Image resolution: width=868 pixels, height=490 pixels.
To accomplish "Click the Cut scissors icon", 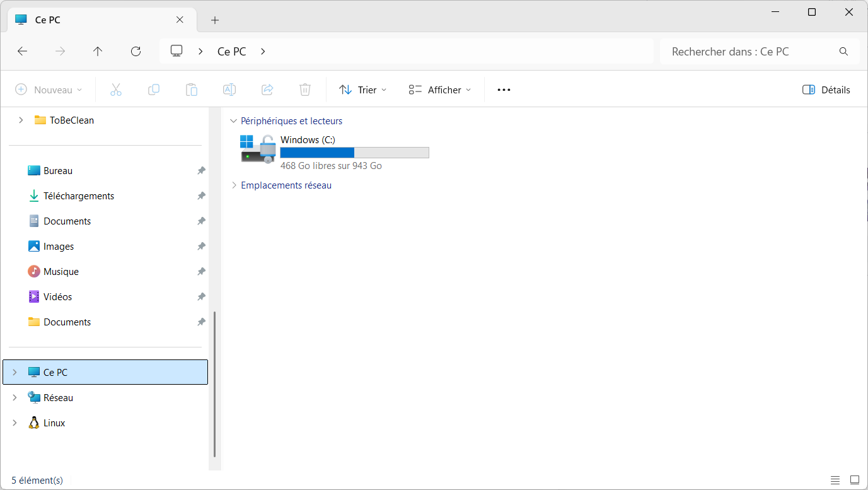I will tap(116, 90).
